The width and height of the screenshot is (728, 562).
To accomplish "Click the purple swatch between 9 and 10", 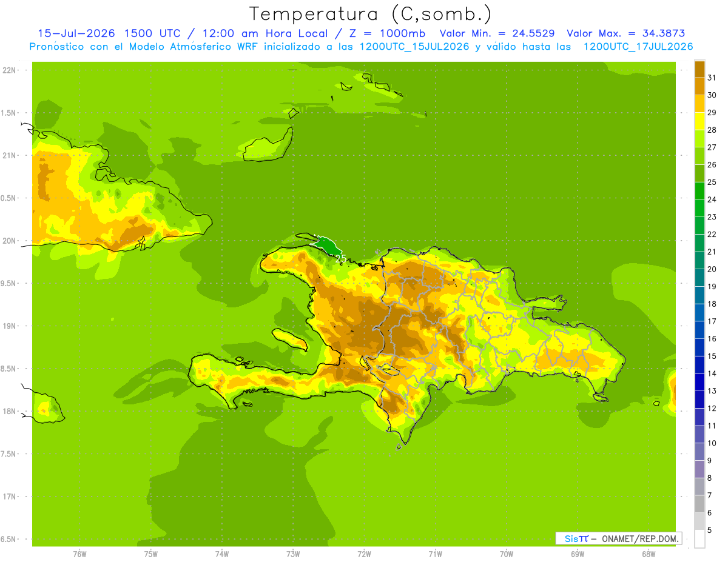I will 699,452.
